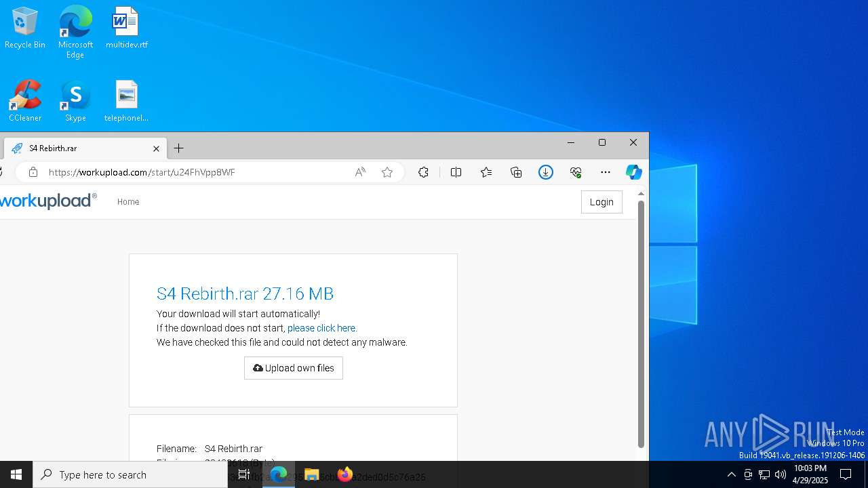This screenshot has width=868, height=488.
Task: Click the taskbar search box
Action: 130,474
